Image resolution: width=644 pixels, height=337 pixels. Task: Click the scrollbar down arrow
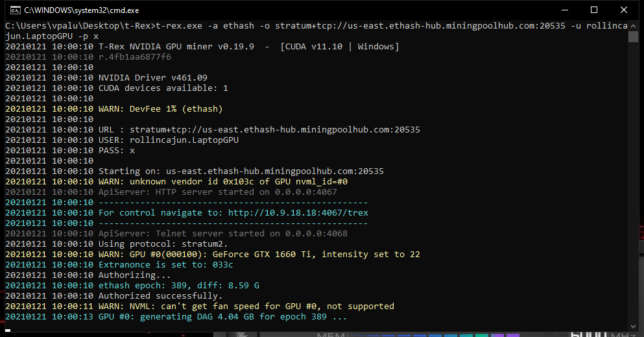point(633,327)
